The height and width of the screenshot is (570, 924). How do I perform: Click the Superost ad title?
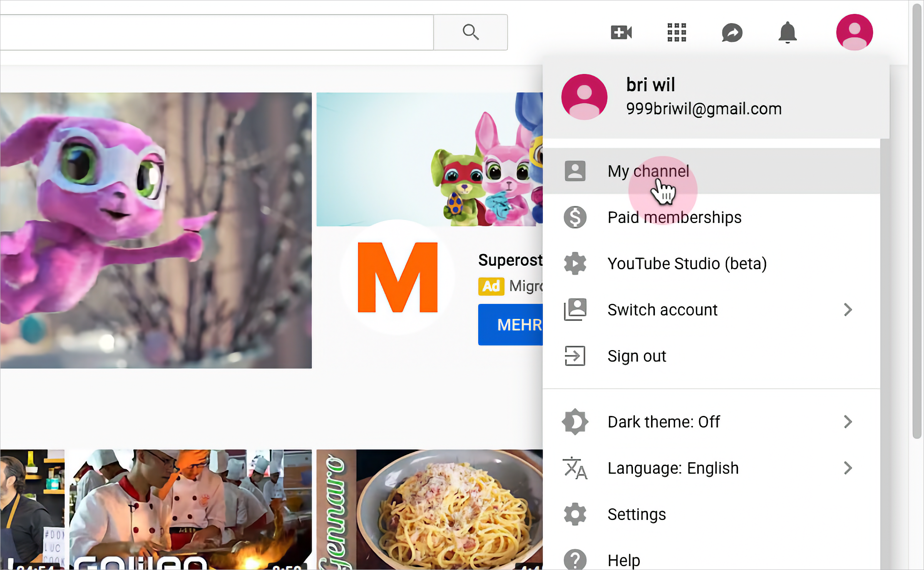click(511, 260)
